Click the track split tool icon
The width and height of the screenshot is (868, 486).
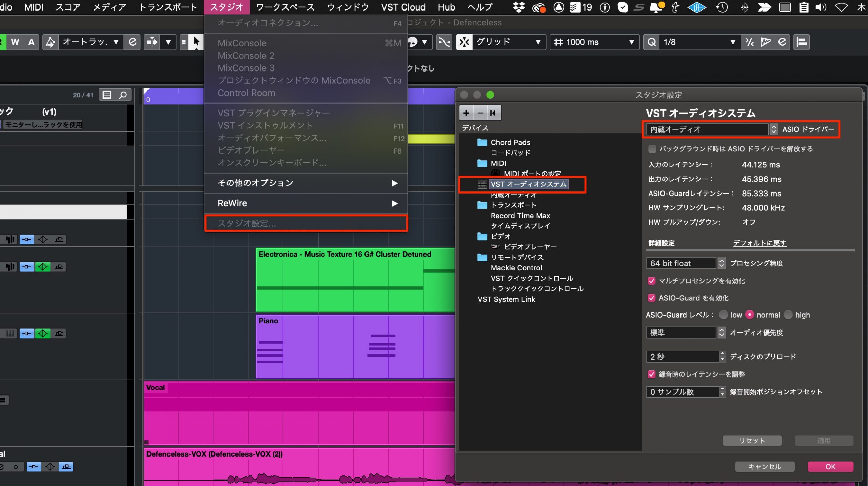click(x=152, y=42)
